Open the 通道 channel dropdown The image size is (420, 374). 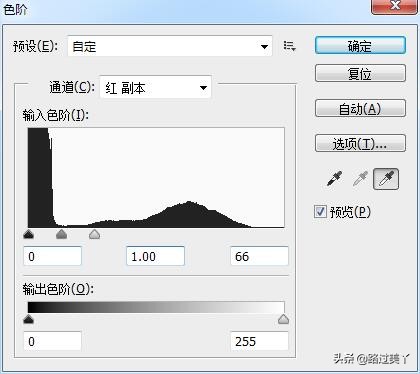coord(155,88)
